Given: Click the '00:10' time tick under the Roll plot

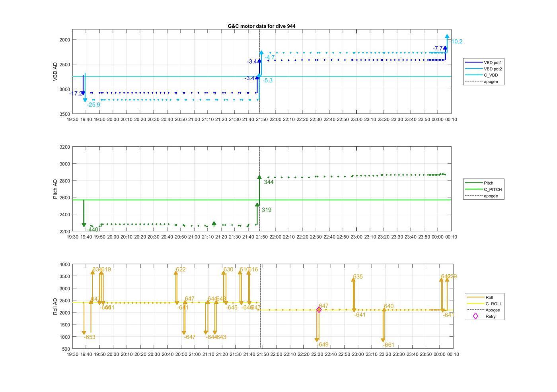Looking at the screenshot, I should tap(452, 354).
